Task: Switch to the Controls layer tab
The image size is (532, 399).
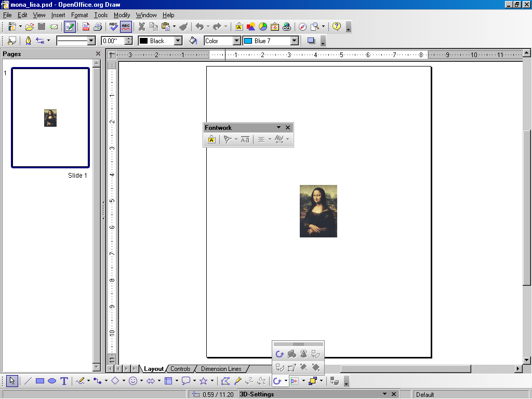Action: tap(180, 369)
